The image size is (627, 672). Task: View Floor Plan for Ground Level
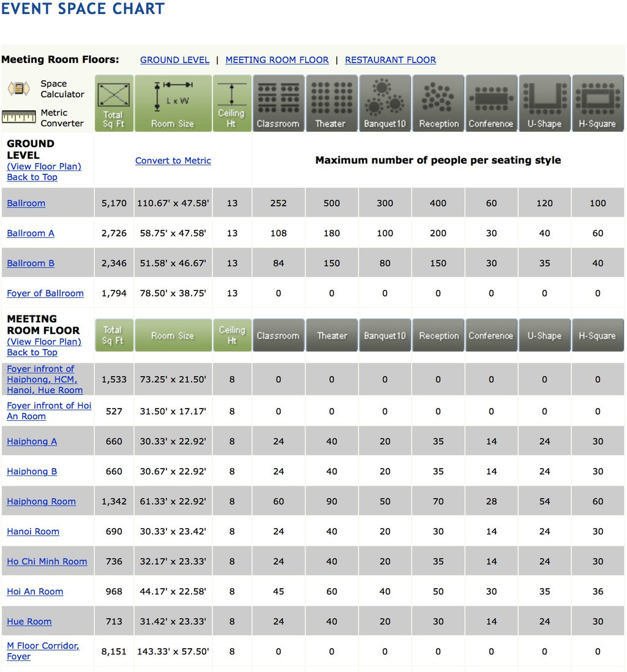(x=44, y=167)
